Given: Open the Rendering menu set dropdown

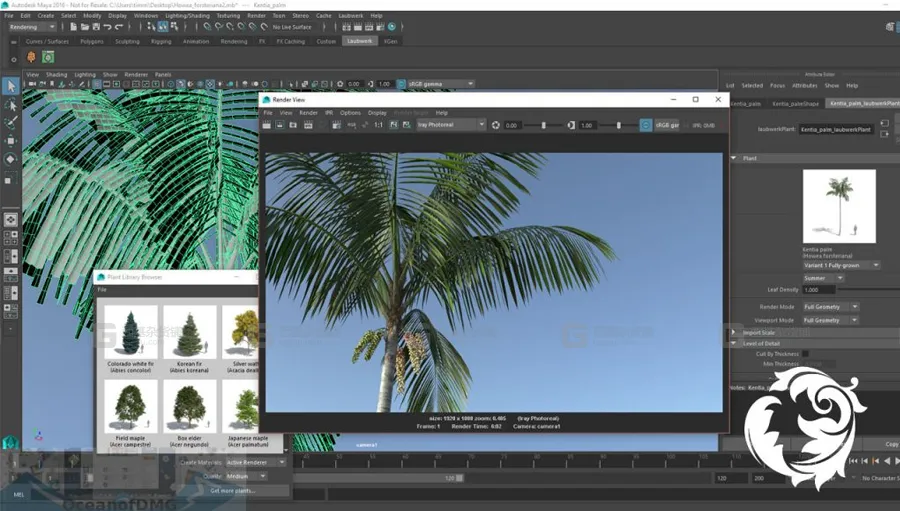Looking at the screenshot, I should click(32, 27).
